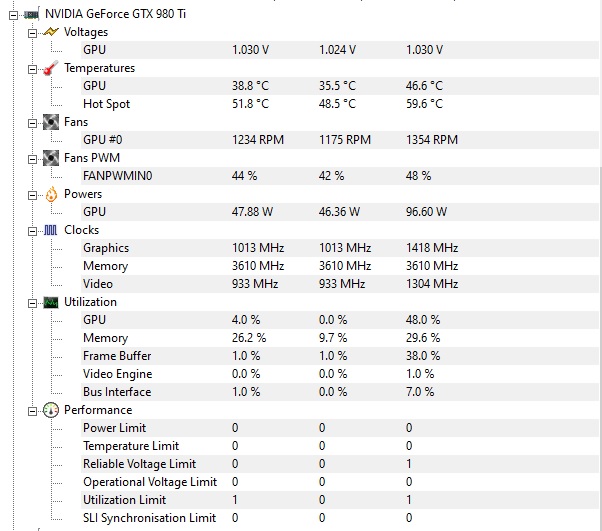
Task: Select the Frame Buffer utilization row
Action: pos(340,356)
